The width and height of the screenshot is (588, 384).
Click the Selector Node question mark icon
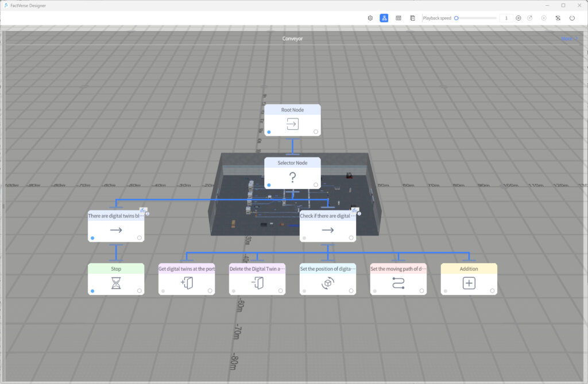click(x=292, y=177)
